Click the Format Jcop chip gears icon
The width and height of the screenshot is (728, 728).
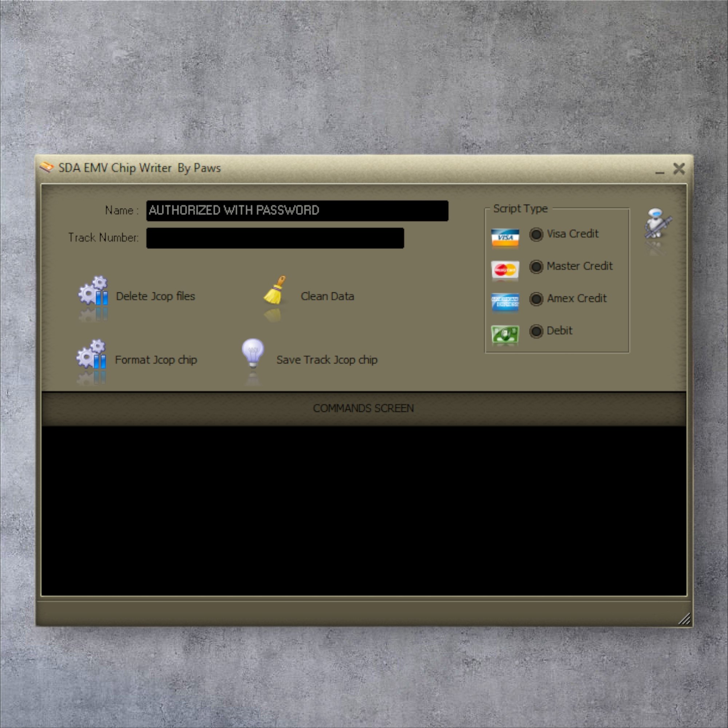92,354
